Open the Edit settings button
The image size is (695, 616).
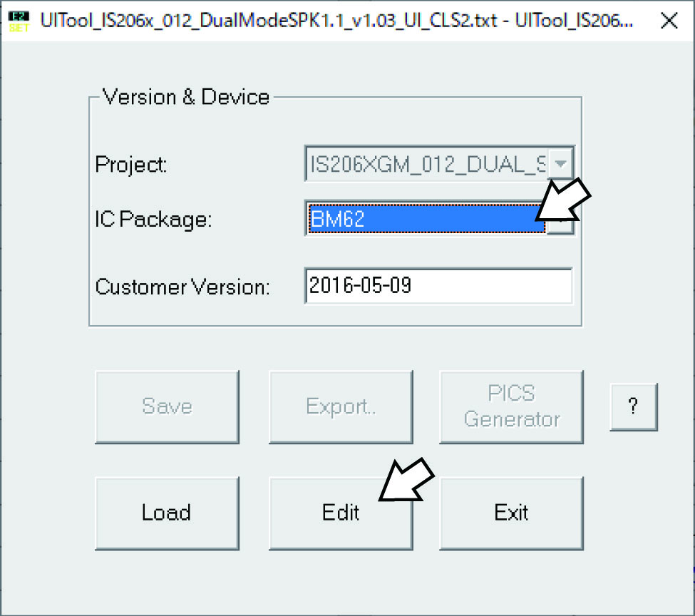point(341,513)
